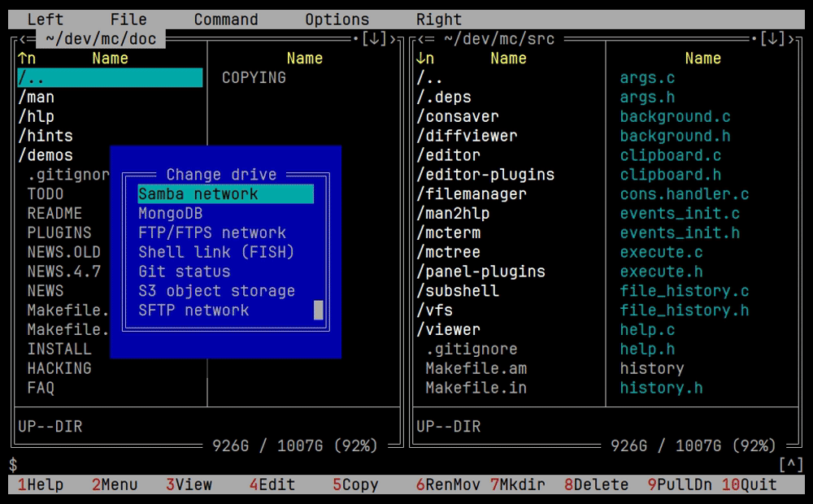
Task: Select the /hints directory
Action: [x=45, y=136]
